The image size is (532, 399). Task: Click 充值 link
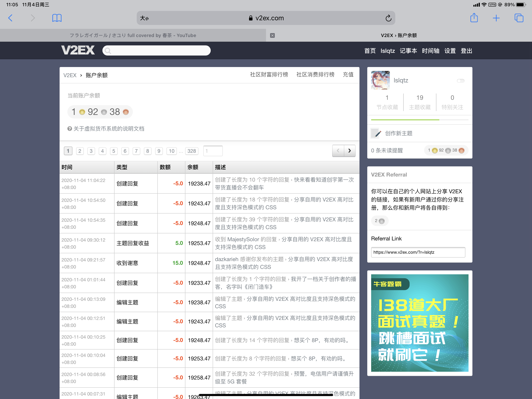(348, 75)
